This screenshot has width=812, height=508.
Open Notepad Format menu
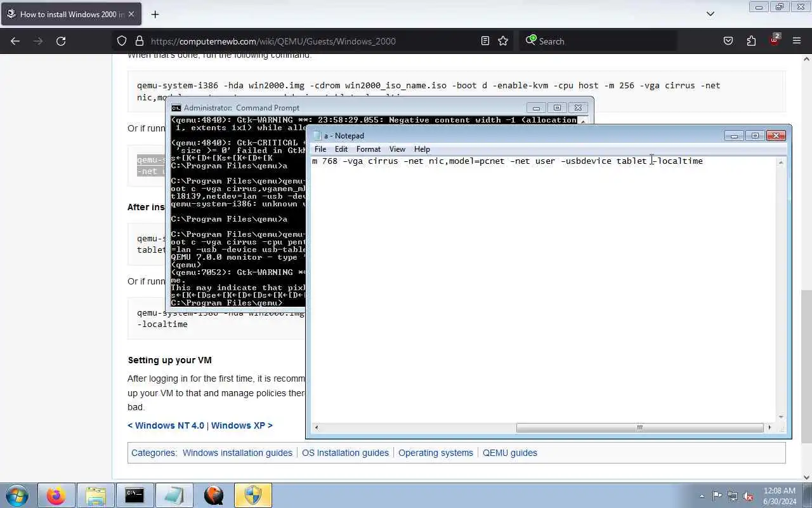369,149
